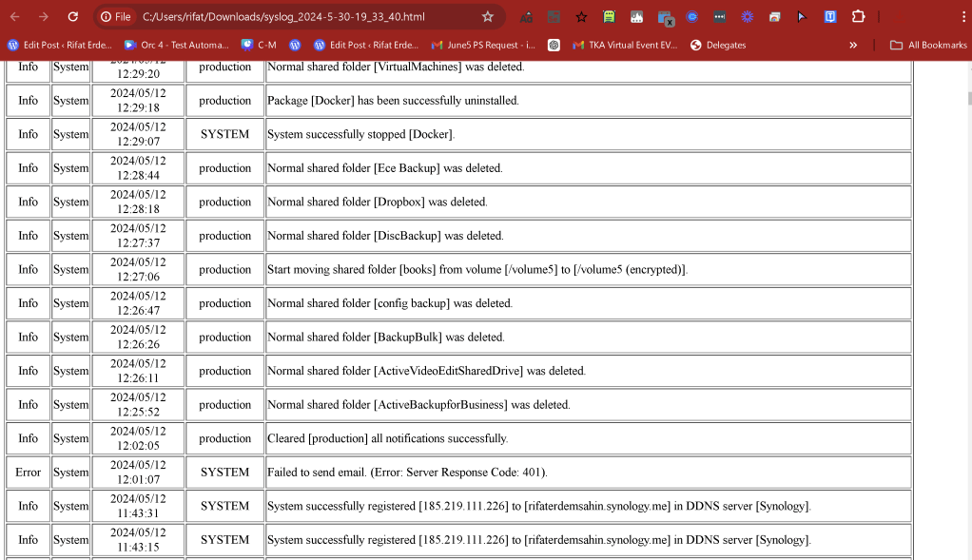Open the purple starburst extension icon

pyautogui.click(x=747, y=17)
